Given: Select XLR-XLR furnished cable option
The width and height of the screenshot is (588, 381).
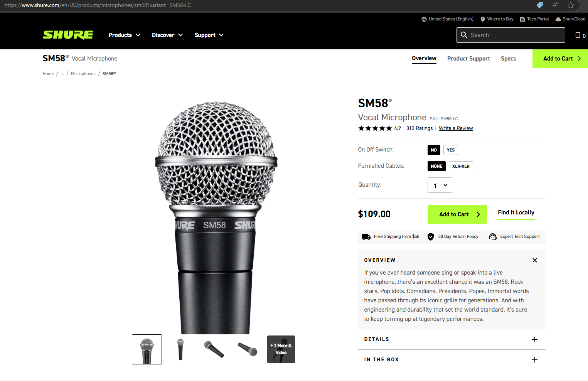Looking at the screenshot, I should (461, 166).
